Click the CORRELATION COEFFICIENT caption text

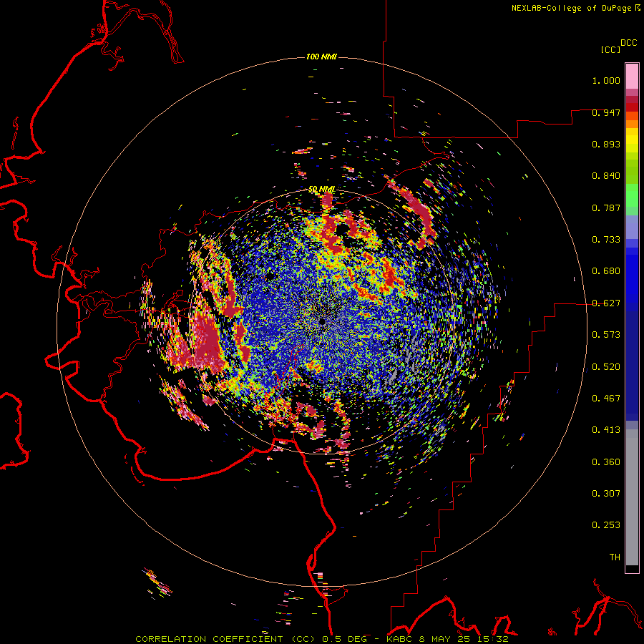(209, 639)
